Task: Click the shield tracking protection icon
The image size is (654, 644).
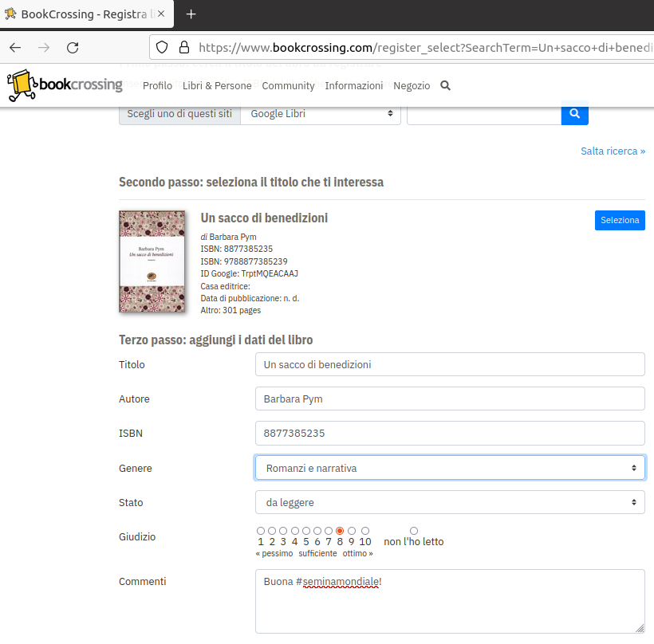Action: click(x=161, y=47)
